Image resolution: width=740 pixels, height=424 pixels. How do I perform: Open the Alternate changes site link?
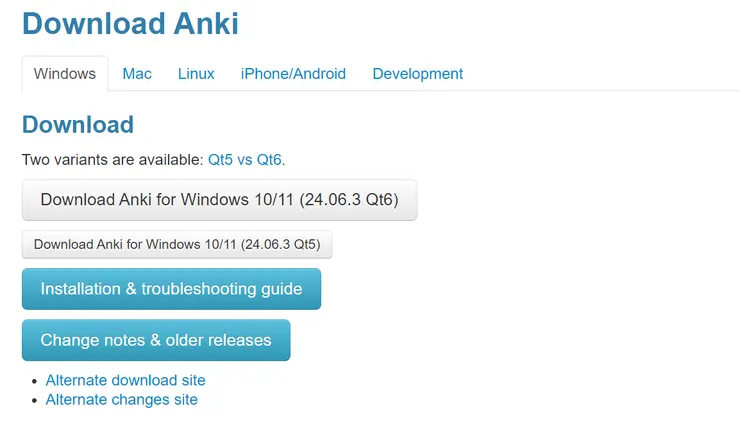point(121,400)
